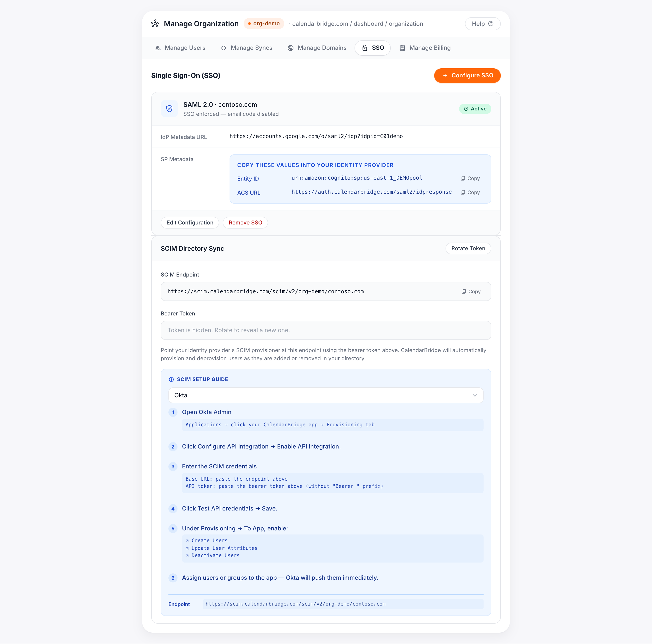Click step 5 Under Provisioning text
This screenshot has width=652, height=644.
click(x=235, y=529)
